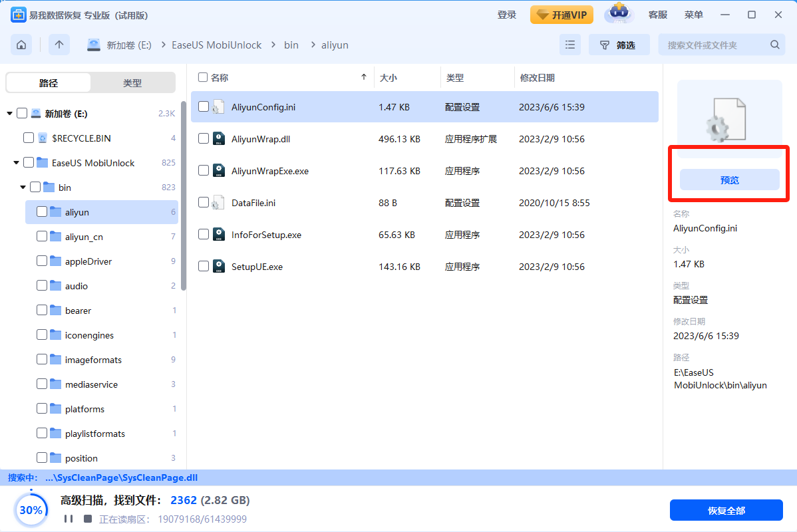This screenshot has width=797, height=532.
Task: Focus the 搜索文件或文件夹 search field
Action: point(721,45)
